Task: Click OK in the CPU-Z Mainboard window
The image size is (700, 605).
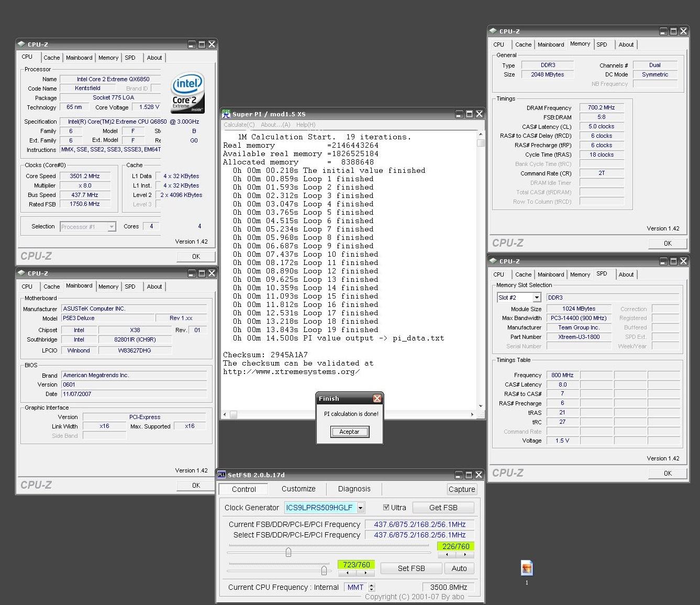Action: pos(196,486)
